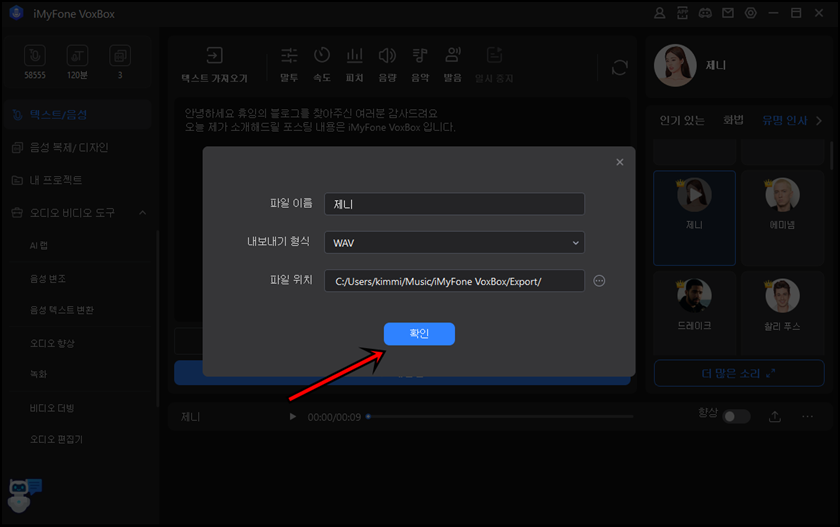This screenshot has height=527, width=840.
Task: Click the chatbot assistant icon
Action: tap(24, 495)
